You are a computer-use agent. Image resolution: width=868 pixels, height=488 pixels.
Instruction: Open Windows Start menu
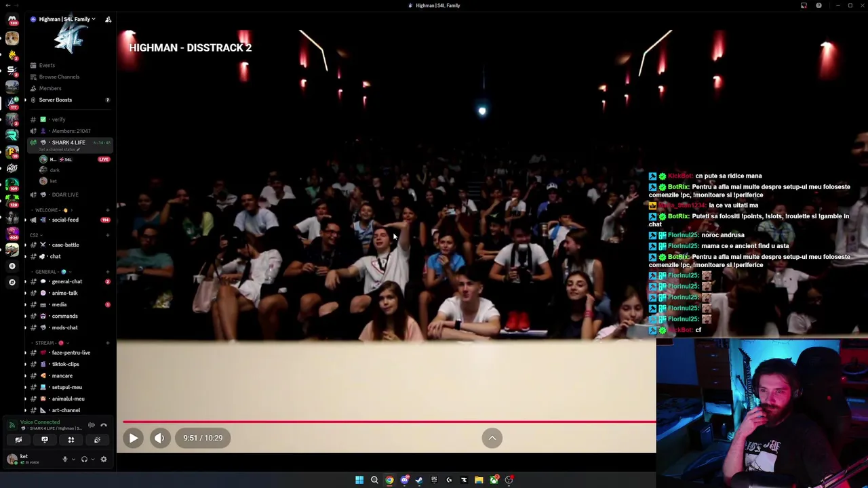click(359, 480)
